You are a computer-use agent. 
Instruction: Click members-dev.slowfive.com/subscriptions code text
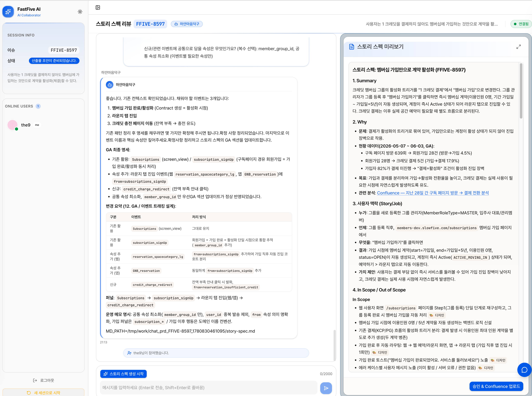pyautogui.click(x=437, y=228)
